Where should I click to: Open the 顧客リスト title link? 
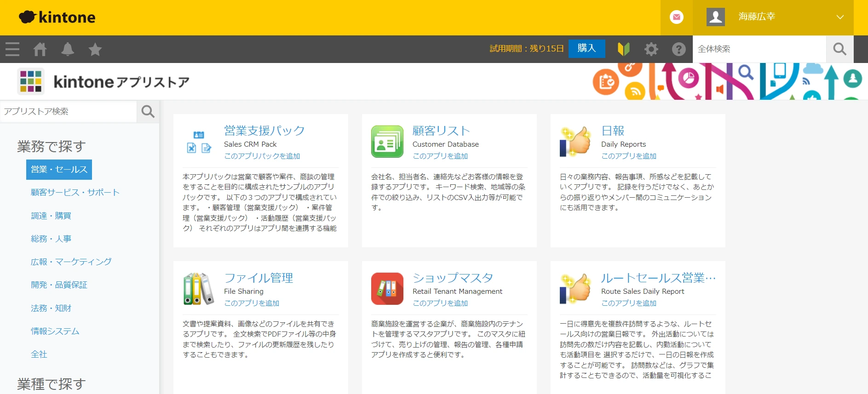[441, 131]
